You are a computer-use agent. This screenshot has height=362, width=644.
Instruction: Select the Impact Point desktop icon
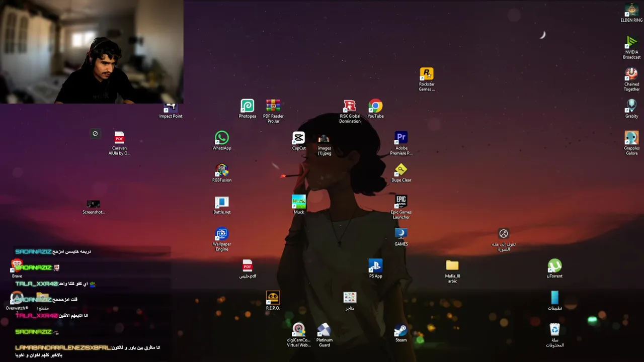coord(171,111)
